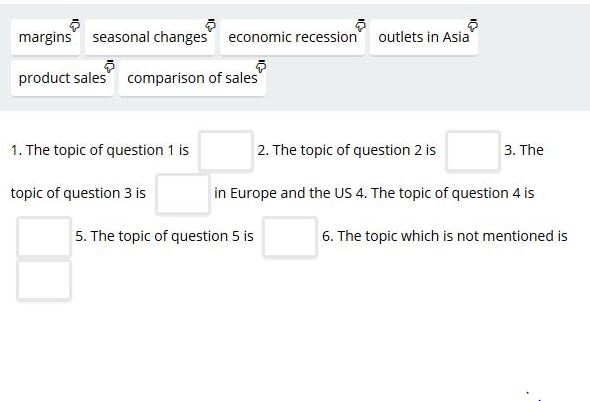Select the "margins" word chip

coord(46,37)
